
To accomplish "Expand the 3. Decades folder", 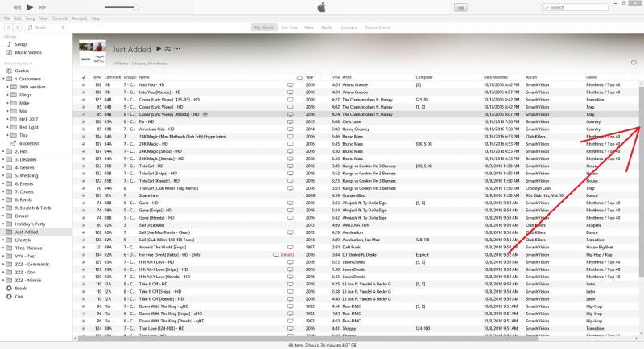I will pos(4,159).
